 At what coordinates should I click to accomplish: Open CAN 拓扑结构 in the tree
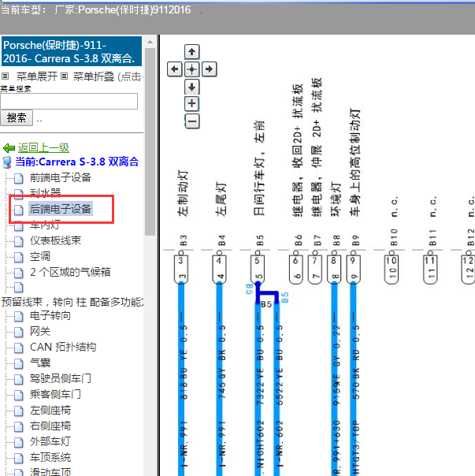point(63,347)
